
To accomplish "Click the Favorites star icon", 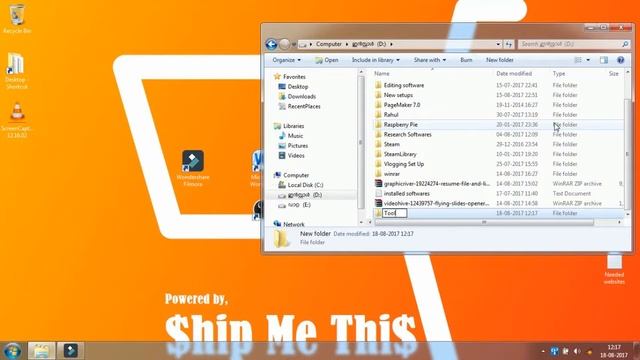I will 277,76.
